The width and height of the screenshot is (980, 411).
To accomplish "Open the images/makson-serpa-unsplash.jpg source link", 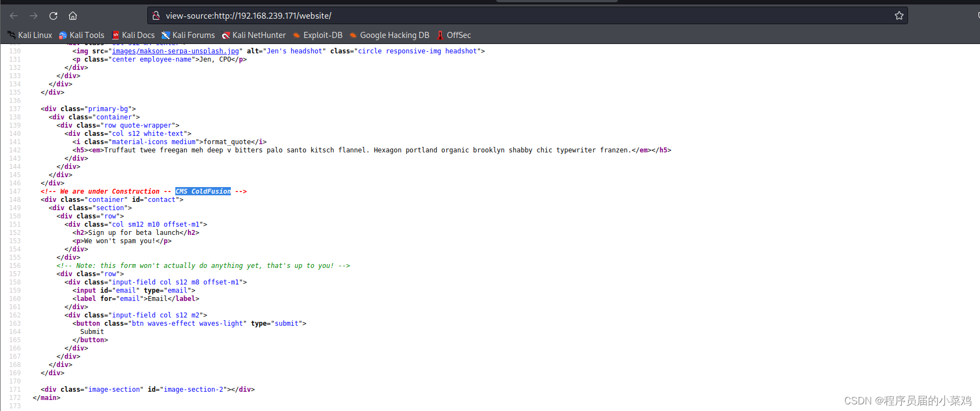I will pyautogui.click(x=175, y=51).
